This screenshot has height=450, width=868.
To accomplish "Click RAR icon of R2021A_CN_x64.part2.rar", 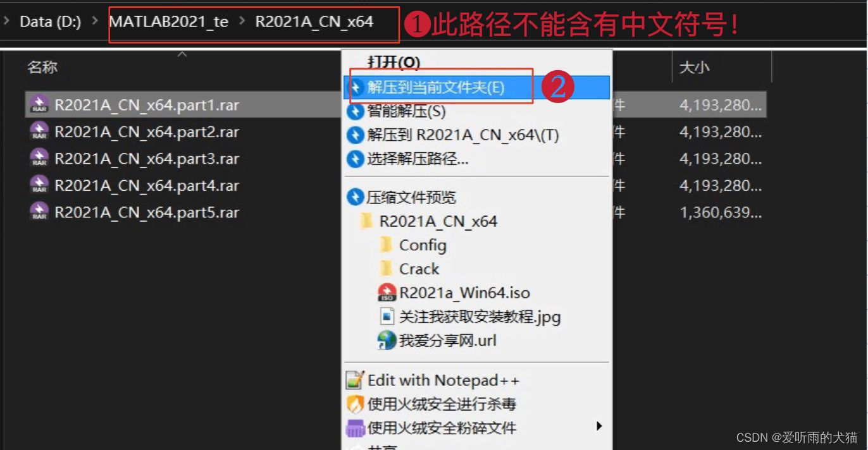I will (39, 131).
